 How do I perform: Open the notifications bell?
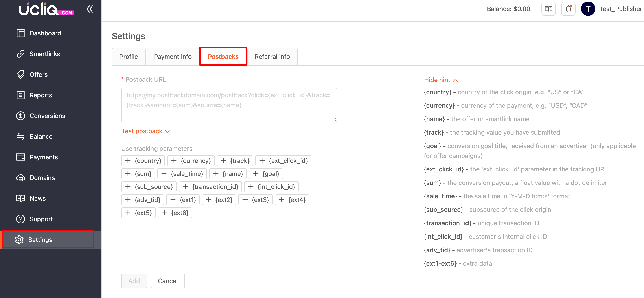pyautogui.click(x=568, y=9)
